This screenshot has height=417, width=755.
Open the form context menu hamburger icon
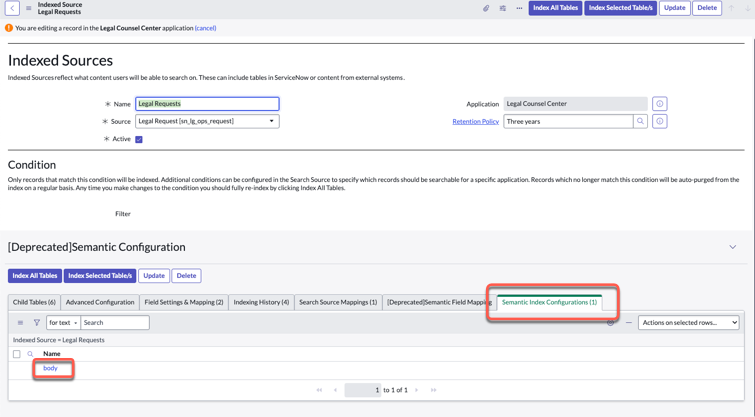(28, 8)
